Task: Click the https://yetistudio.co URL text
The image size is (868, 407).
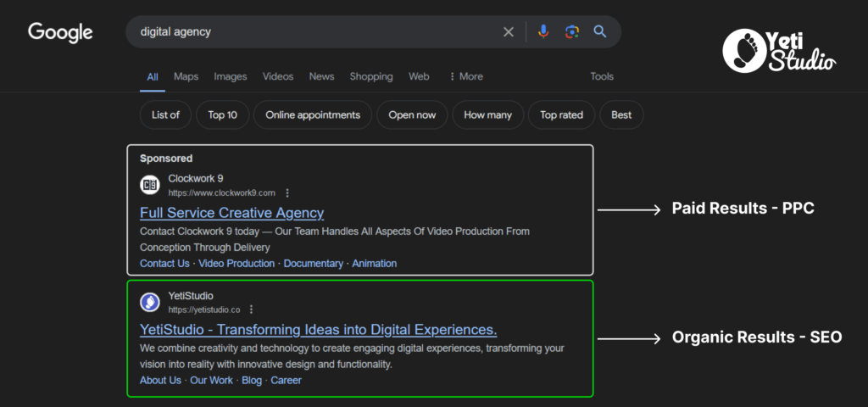Action: pos(204,309)
